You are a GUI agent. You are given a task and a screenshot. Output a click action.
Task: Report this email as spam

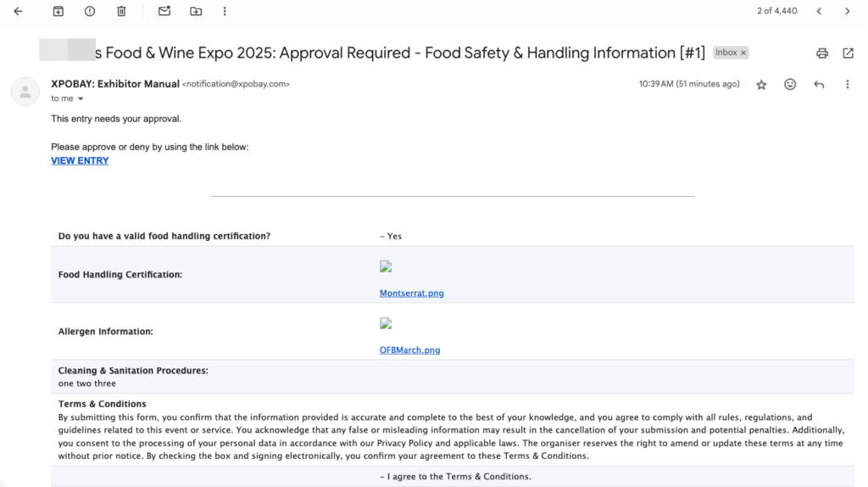[90, 11]
